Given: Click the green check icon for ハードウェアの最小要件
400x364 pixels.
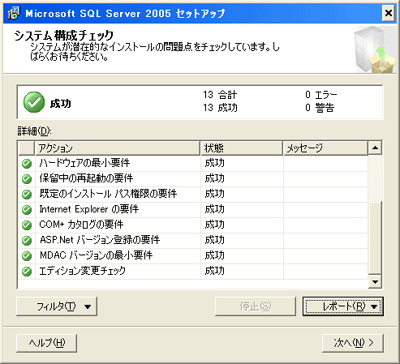Looking at the screenshot, I should pos(26,164).
